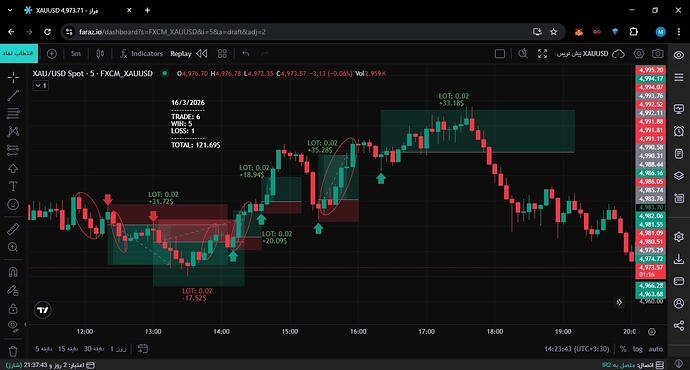Open the watchlist hamburger icon in right sidebar
Screen dimensions: 690x370
pos(679,77)
